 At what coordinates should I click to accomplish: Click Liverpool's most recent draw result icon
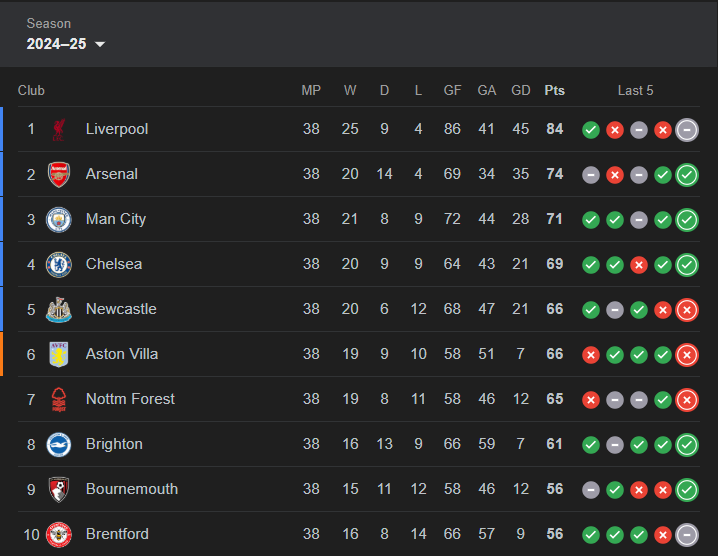click(687, 130)
